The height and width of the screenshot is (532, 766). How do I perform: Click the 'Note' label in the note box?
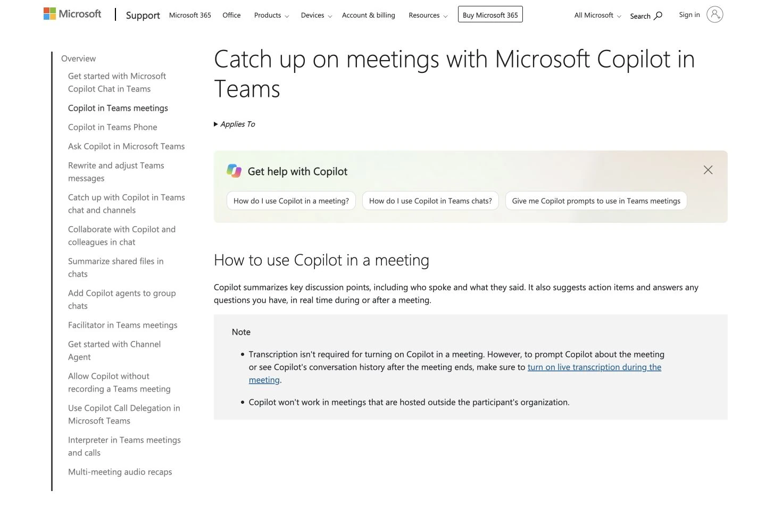tap(241, 332)
